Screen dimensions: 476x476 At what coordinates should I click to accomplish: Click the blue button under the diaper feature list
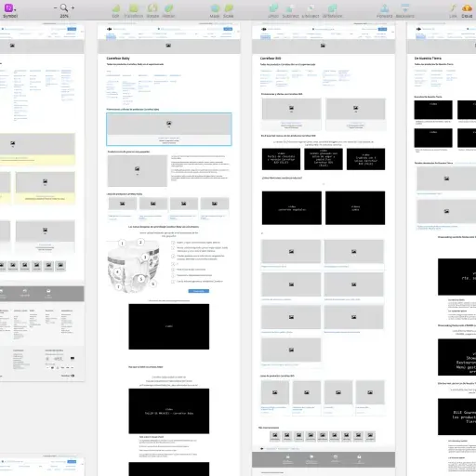point(199,291)
